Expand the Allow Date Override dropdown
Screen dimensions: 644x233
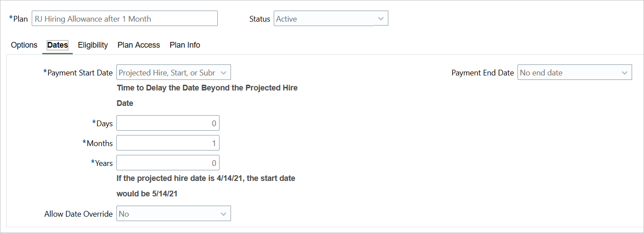[x=173, y=214]
